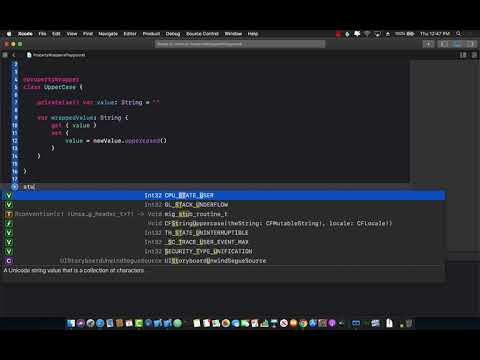Select the CPU_STATE_USER completion

click(x=223, y=195)
